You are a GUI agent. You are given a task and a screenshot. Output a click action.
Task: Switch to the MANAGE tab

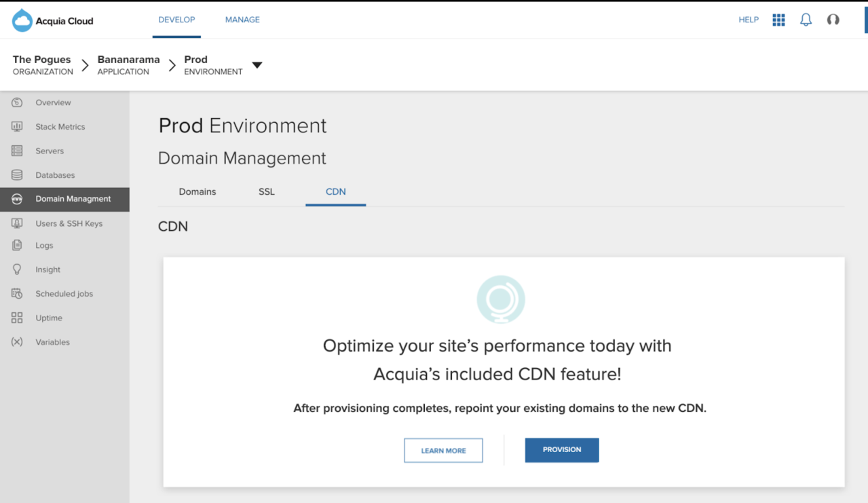pos(242,20)
